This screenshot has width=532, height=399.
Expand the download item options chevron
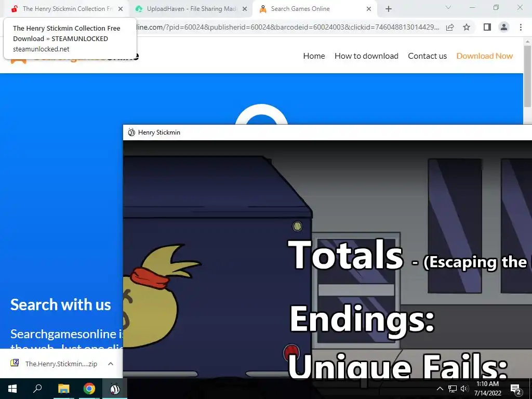[110, 364]
